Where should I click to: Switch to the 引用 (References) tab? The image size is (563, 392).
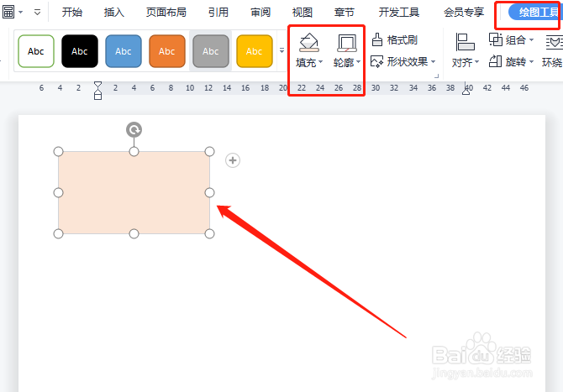click(x=218, y=13)
